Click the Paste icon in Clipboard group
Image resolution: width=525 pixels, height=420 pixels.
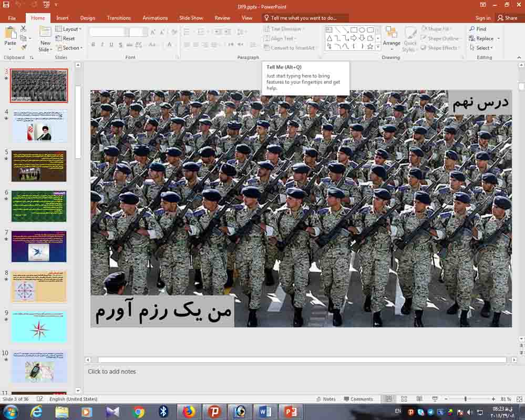[10, 33]
